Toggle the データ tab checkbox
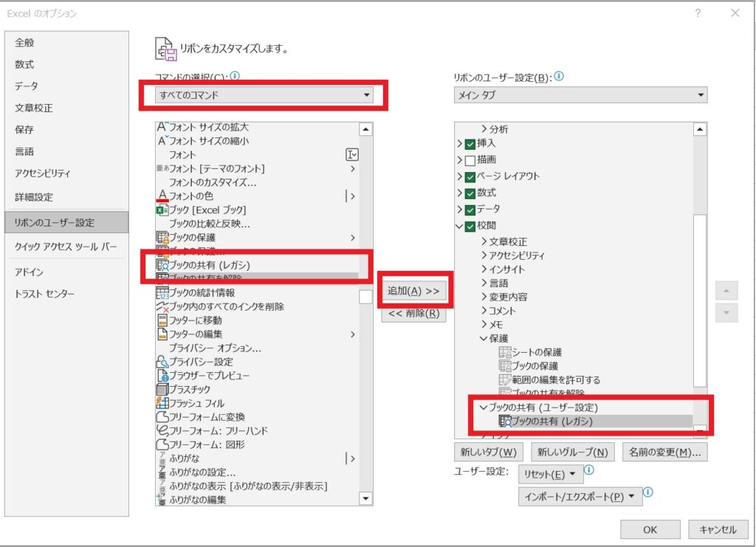 click(x=470, y=210)
